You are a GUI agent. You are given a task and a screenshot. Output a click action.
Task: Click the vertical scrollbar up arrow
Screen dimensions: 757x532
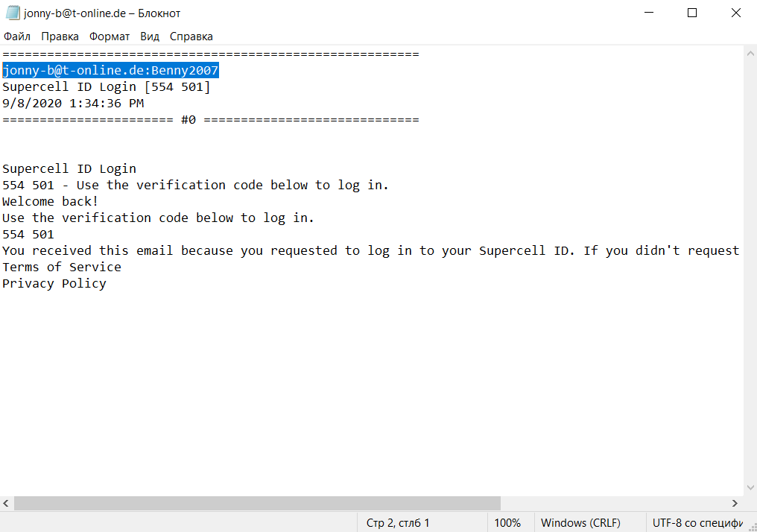750,53
